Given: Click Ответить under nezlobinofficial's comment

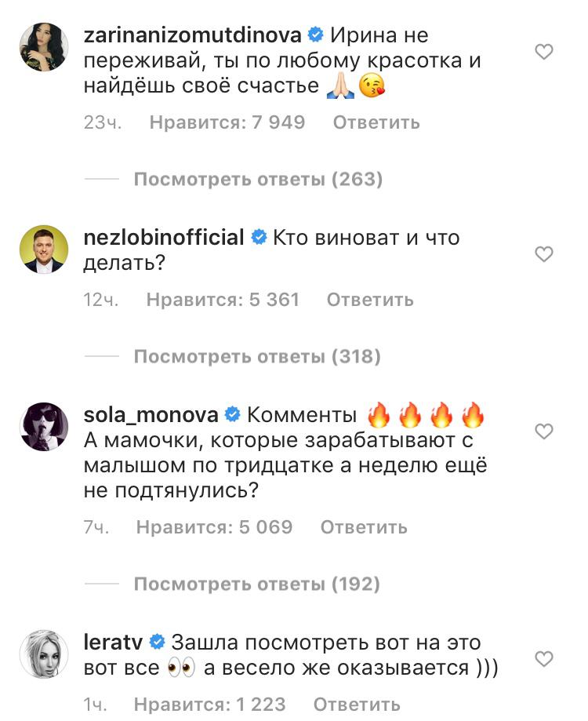Looking at the screenshot, I should click(370, 300).
